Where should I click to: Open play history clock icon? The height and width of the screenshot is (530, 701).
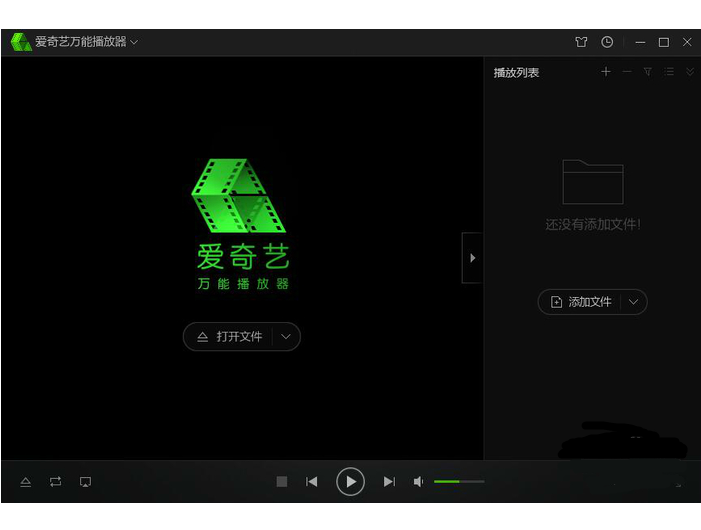coord(607,42)
